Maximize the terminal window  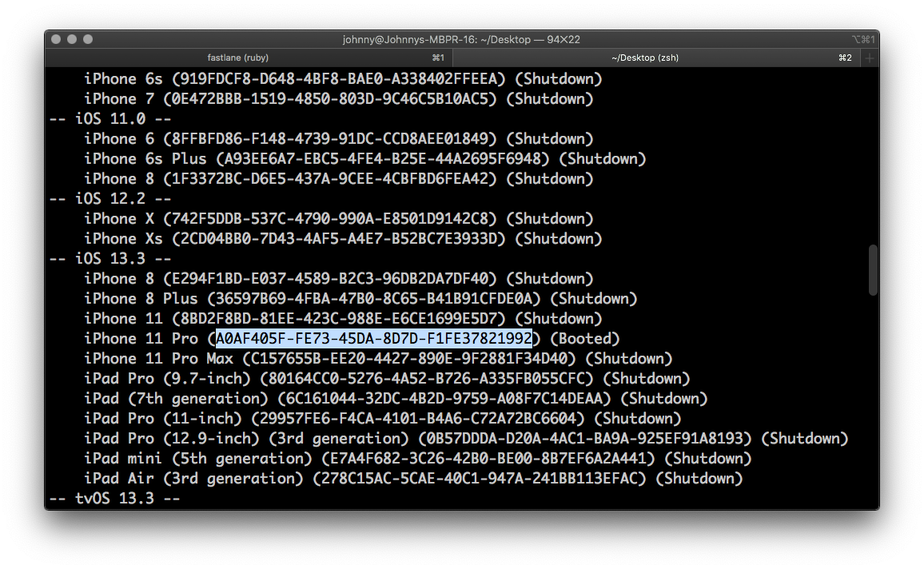pos(88,39)
